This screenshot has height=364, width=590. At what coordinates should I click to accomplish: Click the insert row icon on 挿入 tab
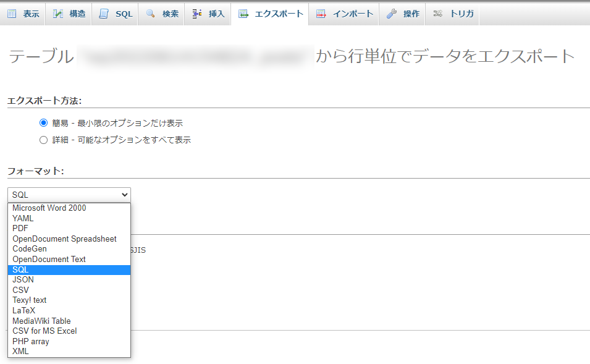pyautogui.click(x=197, y=14)
